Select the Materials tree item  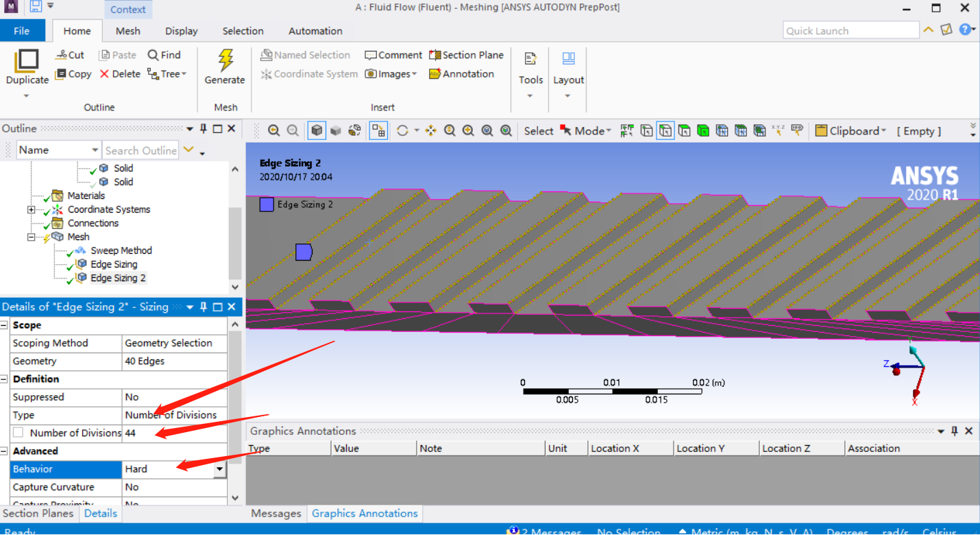(86, 195)
